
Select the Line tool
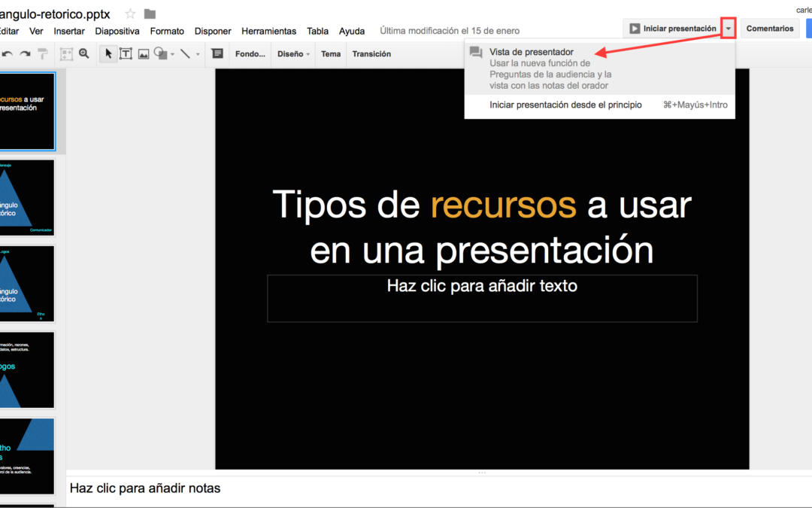pos(185,53)
